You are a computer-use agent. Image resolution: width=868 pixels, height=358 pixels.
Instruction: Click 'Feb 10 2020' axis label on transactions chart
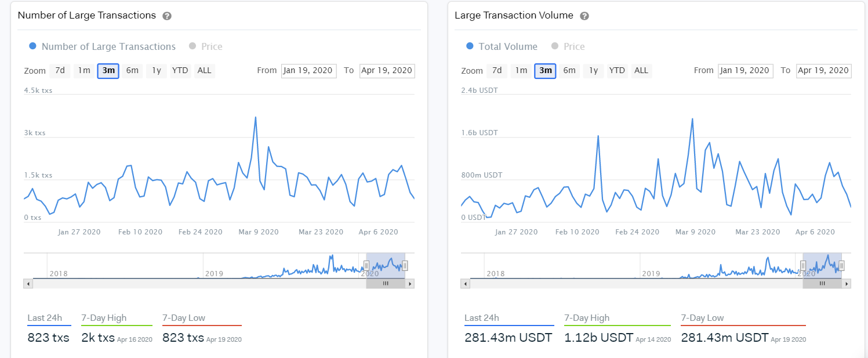(140, 232)
